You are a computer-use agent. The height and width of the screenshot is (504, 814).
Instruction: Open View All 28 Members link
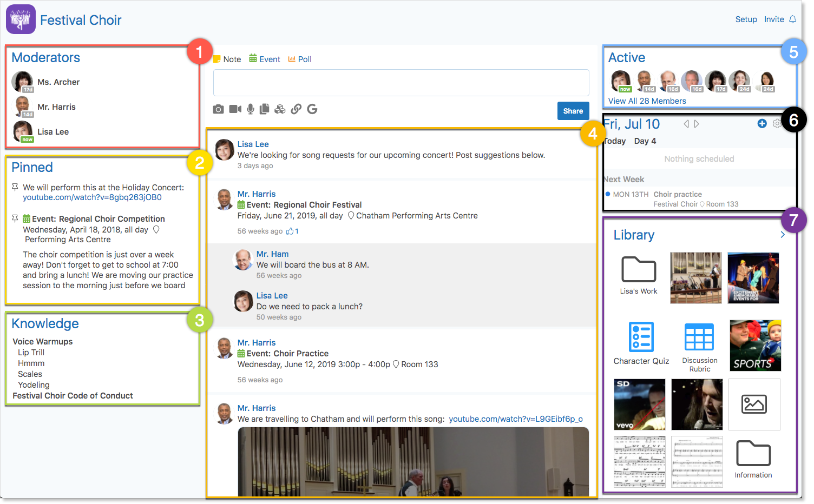(x=647, y=101)
